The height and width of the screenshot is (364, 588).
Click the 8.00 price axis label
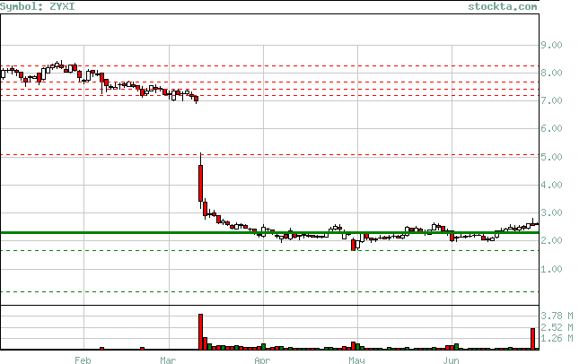[x=551, y=73]
